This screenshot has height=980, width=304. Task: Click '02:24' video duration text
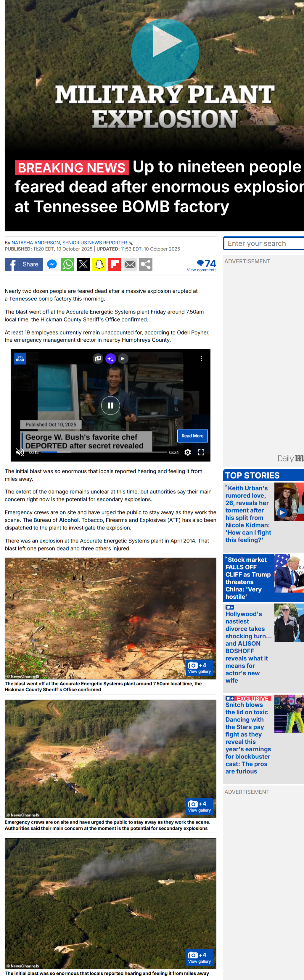point(174,452)
